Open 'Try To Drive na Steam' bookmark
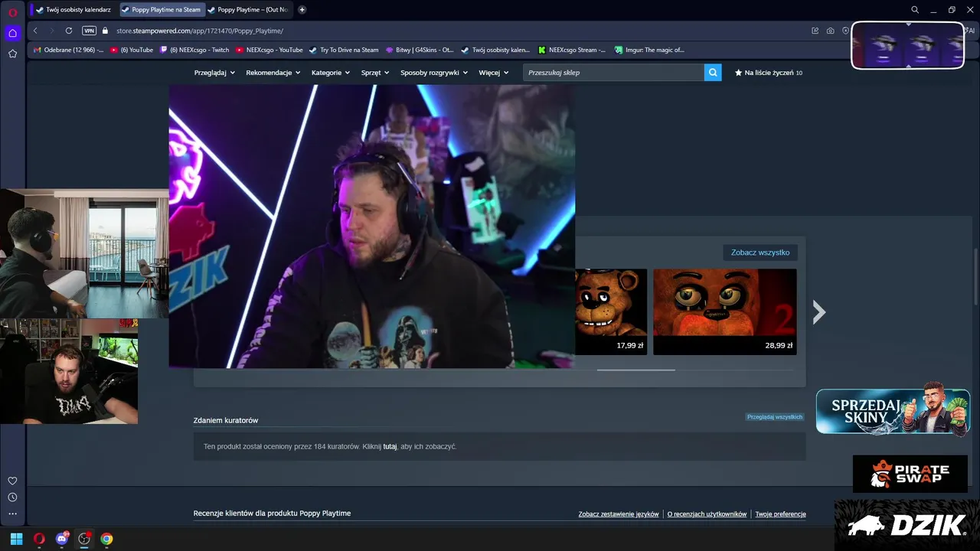 click(x=344, y=50)
